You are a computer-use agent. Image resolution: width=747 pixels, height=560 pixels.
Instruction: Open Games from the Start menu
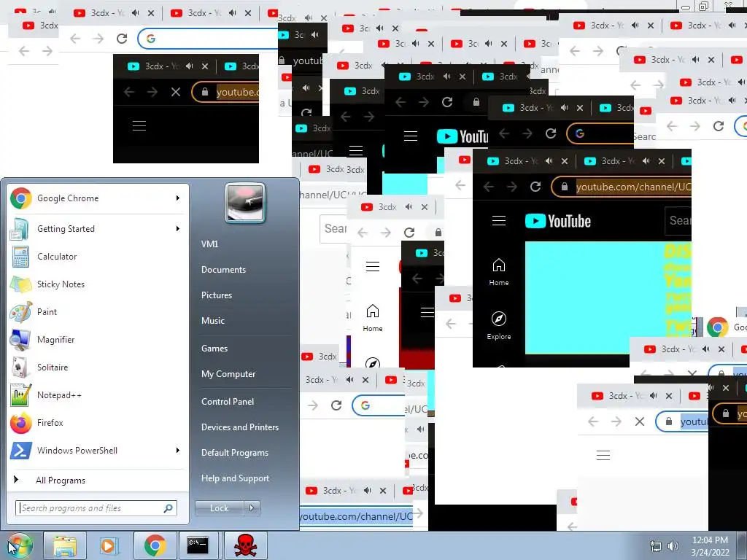(214, 349)
